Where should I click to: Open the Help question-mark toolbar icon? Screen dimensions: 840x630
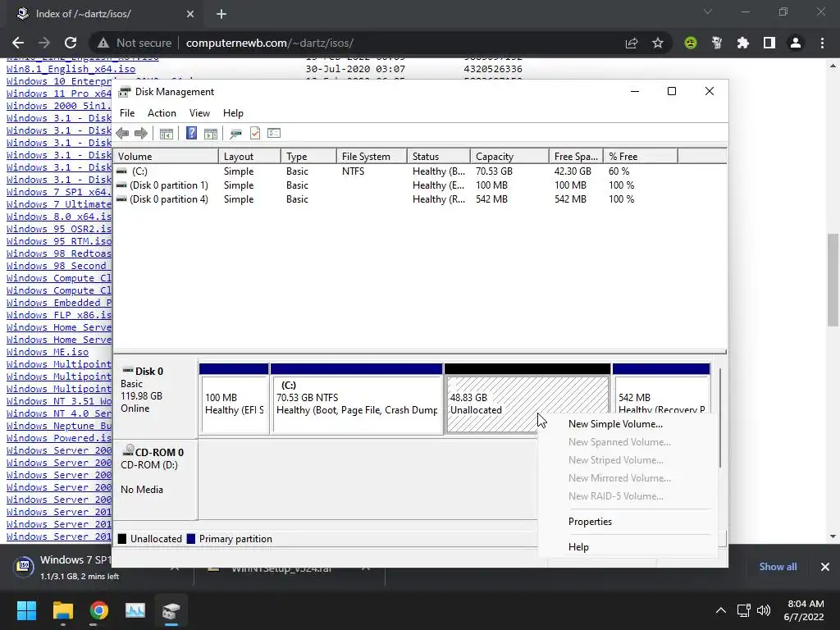[191, 134]
